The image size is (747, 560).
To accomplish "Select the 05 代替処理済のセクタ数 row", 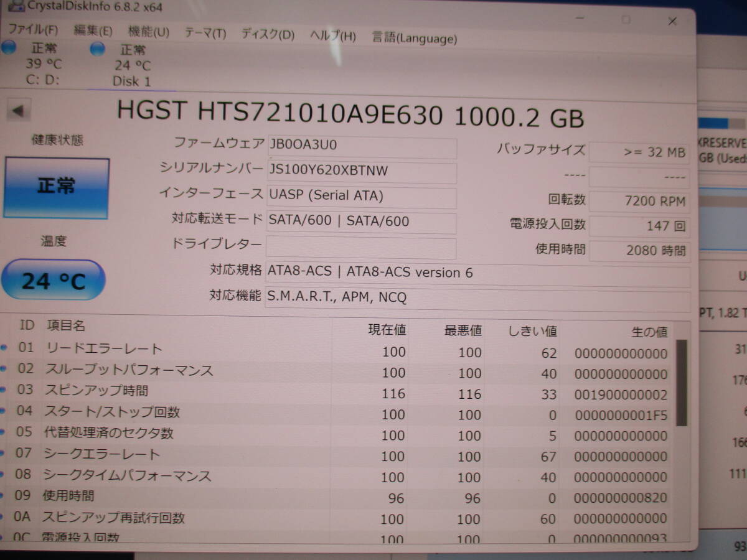I will [336, 435].
